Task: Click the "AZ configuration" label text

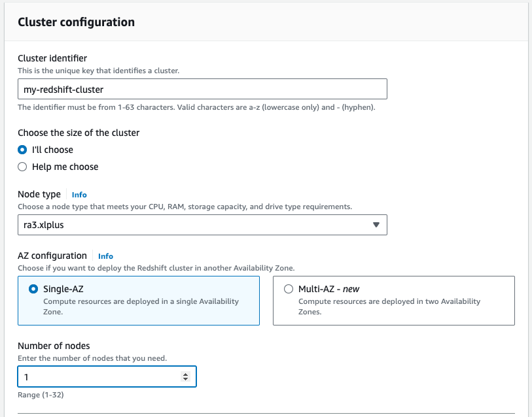Action: [x=52, y=256]
